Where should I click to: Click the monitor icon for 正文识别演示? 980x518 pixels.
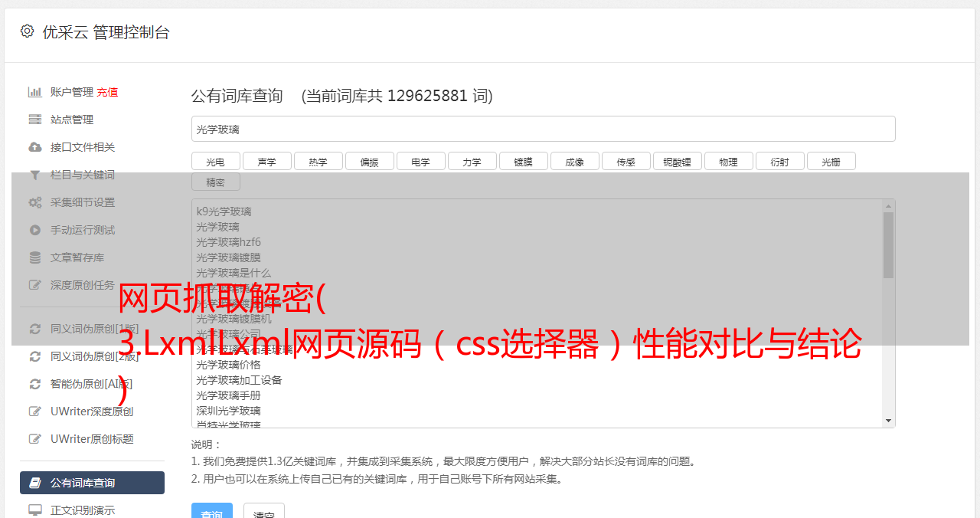35,510
